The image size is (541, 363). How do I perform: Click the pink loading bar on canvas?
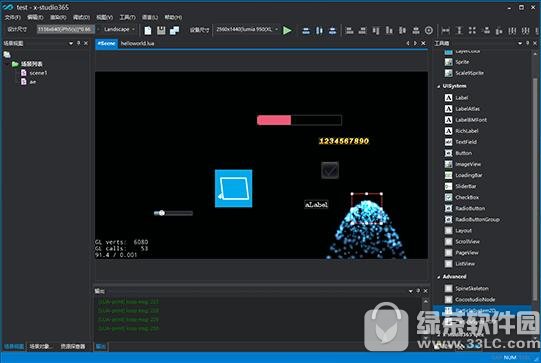click(x=299, y=120)
